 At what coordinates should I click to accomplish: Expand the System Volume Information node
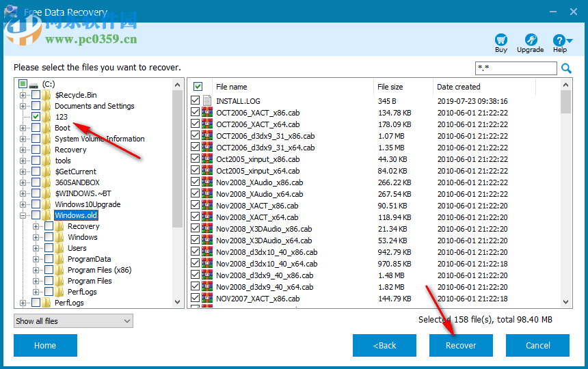(23, 139)
